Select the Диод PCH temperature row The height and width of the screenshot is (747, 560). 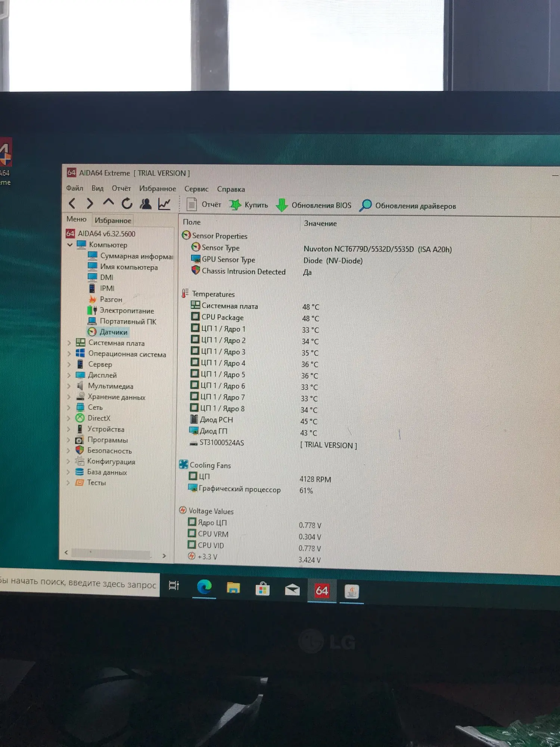pos(254,420)
